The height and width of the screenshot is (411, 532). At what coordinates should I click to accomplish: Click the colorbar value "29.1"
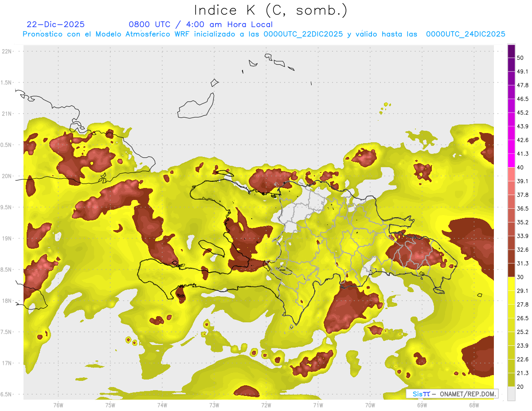pyautogui.click(x=523, y=291)
